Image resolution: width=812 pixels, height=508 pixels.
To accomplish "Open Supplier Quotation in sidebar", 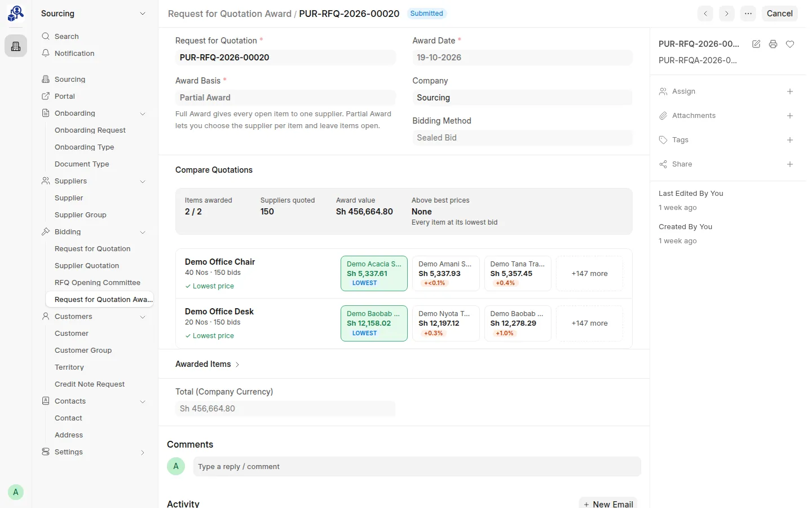I will (x=87, y=265).
